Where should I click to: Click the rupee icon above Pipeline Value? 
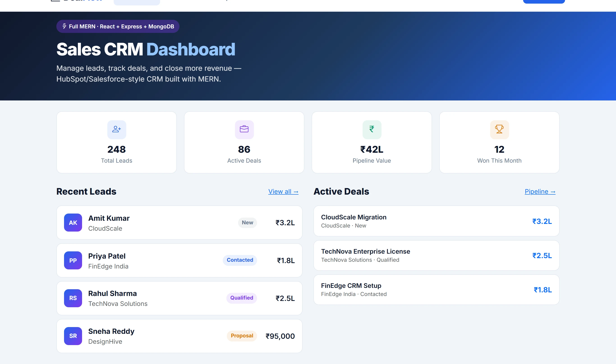[372, 129]
